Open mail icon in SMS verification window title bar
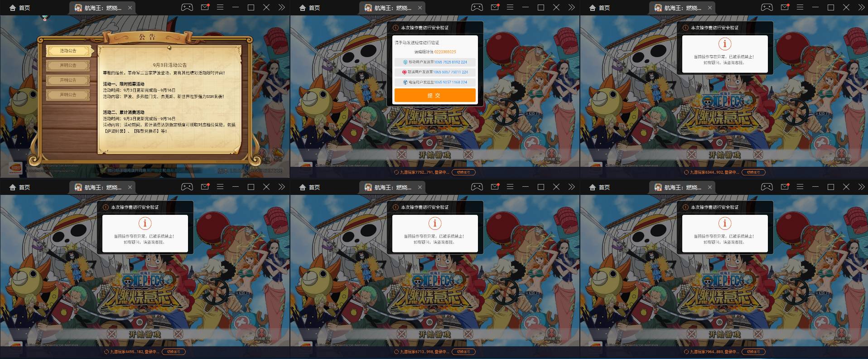Viewport: 868px width, 359px height. [495, 7]
